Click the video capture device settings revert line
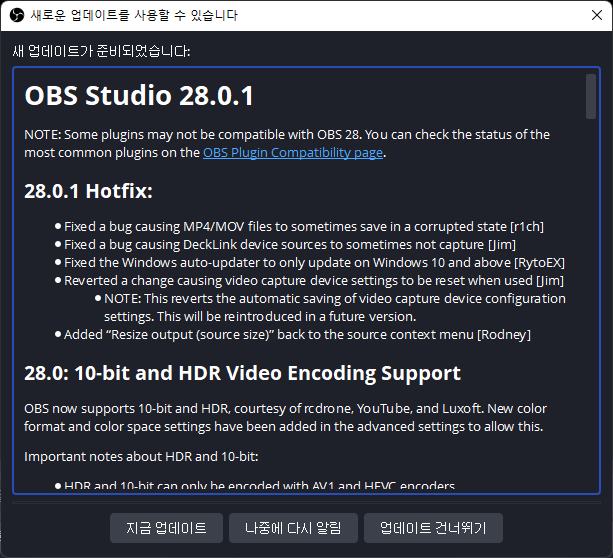 click(x=314, y=281)
